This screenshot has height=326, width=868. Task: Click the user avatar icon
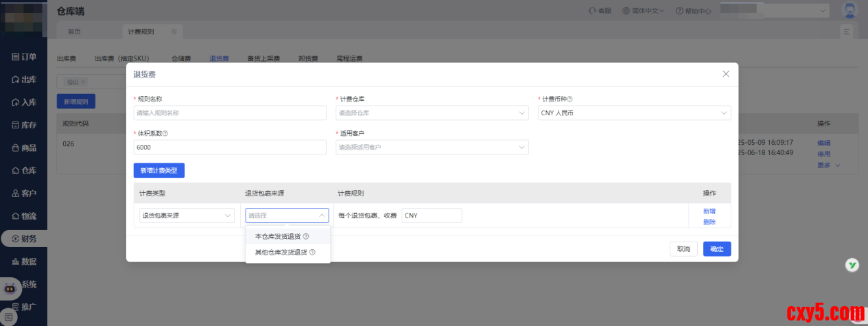(x=849, y=10)
